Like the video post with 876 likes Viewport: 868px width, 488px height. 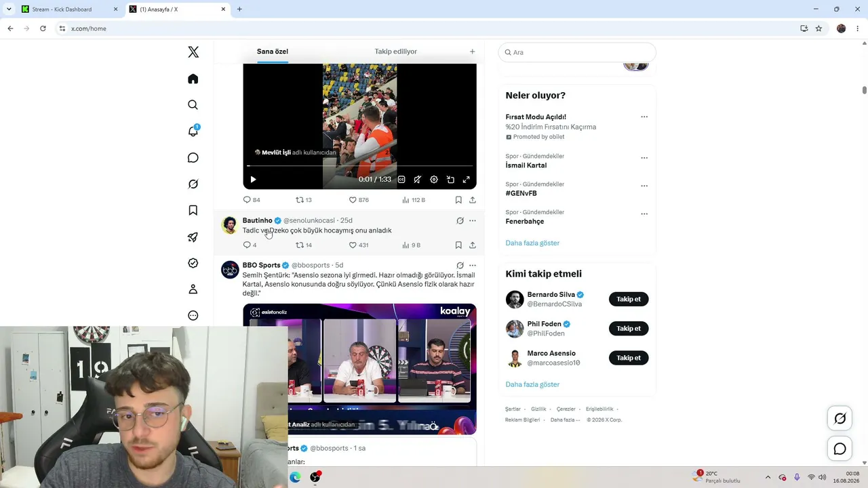[359, 200]
